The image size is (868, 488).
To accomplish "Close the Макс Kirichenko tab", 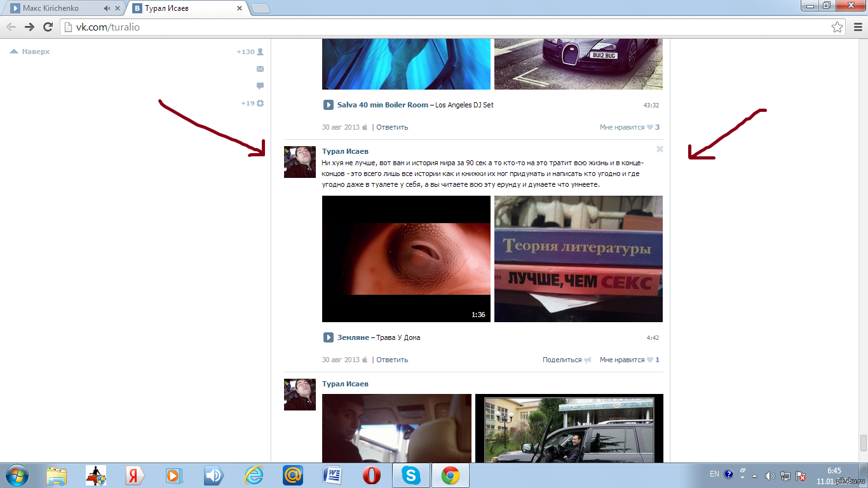I will (118, 8).
